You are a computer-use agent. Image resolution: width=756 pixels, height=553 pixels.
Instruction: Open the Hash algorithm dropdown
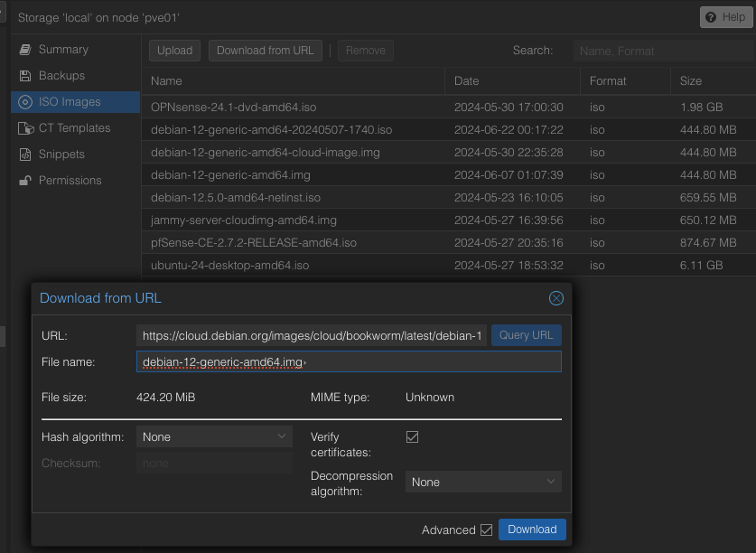coord(214,436)
